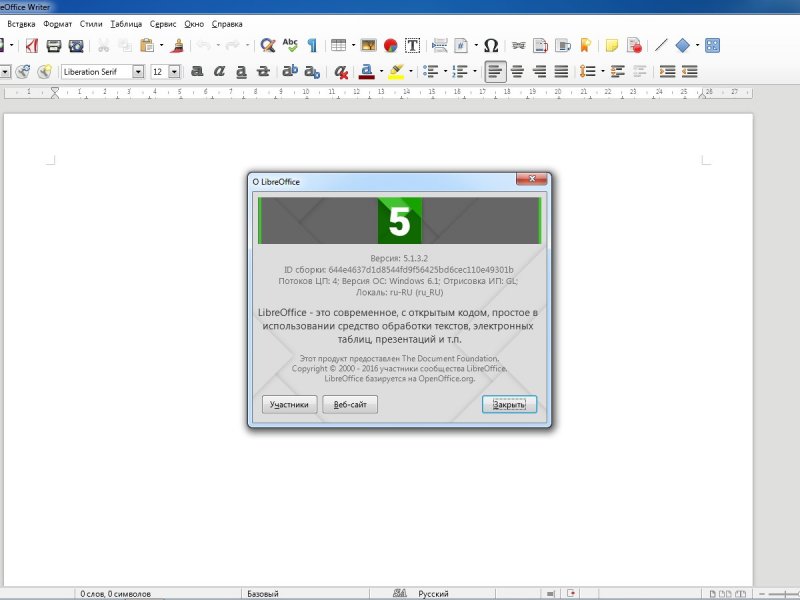800x600 pixels.
Task: Open Omega special character dialog
Action: (491, 46)
